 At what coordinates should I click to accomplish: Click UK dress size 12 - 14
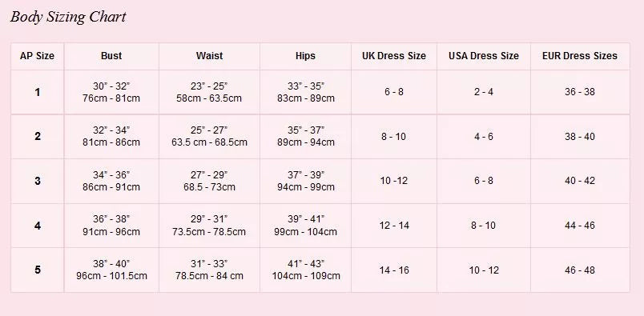tap(394, 226)
